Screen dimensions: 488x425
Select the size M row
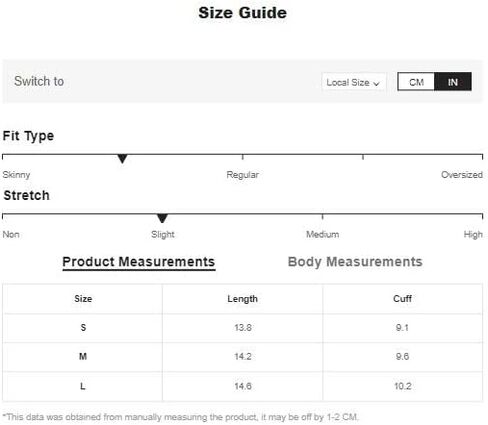(x=242, y=357)
